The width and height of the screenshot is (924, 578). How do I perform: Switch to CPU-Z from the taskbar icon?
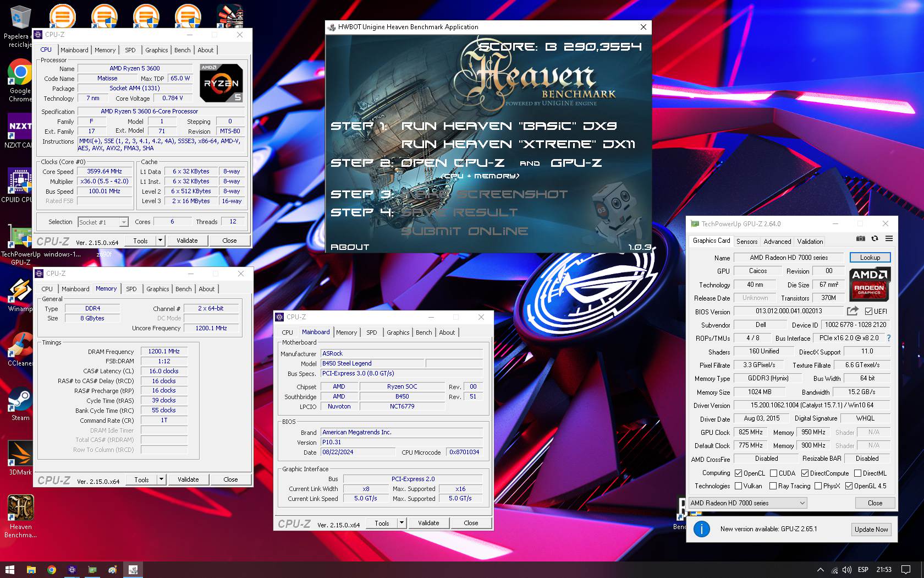point(71,570)
